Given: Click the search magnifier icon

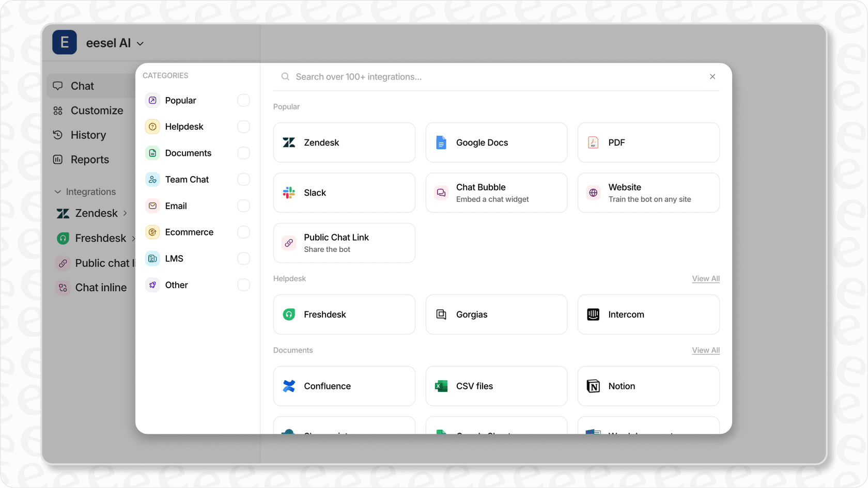Looking at the screenshot, I should [285, 76].
